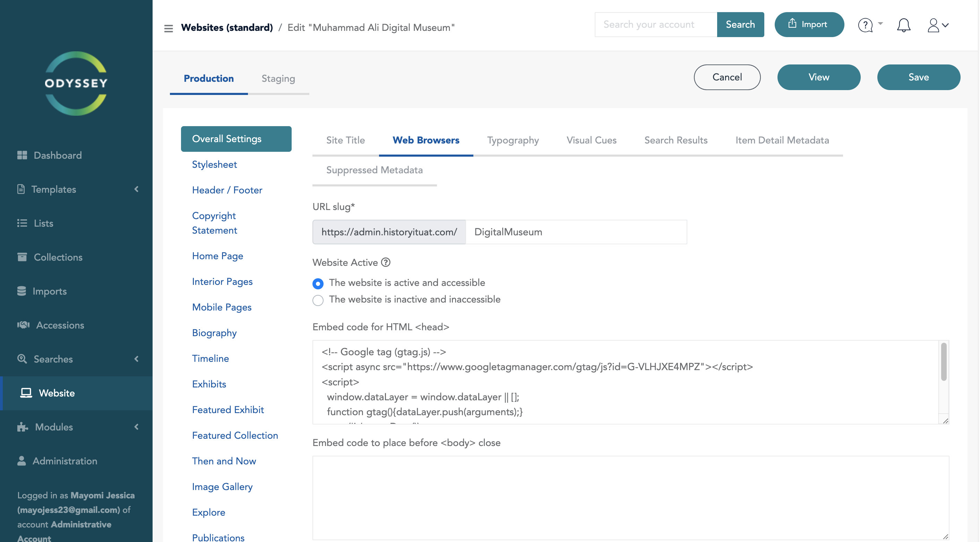The width and height of the screenshot is (980, 542).
Task: Open the Typography tab
Action: tap(513, 140)
